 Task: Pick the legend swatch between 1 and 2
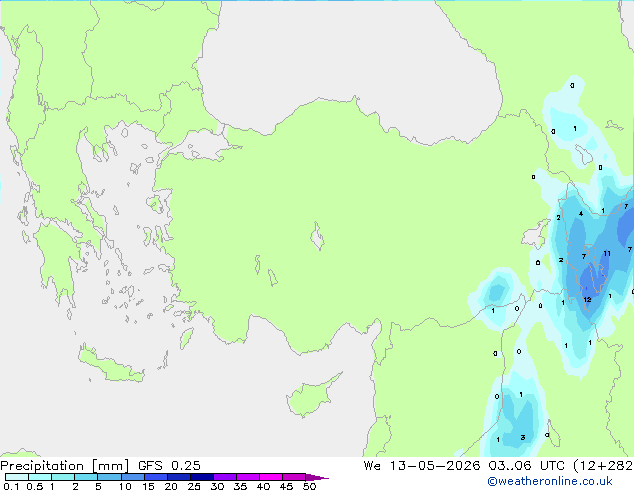click(63, 477)
